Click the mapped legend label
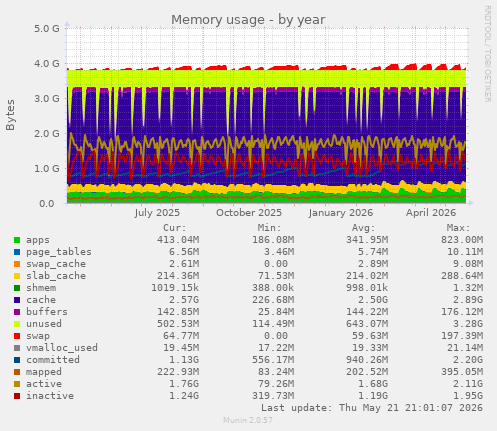The width and height of the screenshot is (497, 431). [44, 372]
